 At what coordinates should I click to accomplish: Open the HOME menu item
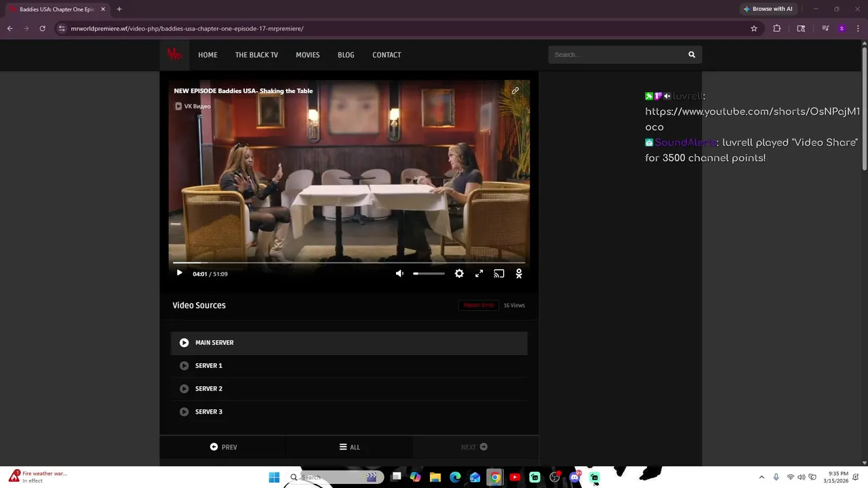pyautogui.click(x=208, y=55)
